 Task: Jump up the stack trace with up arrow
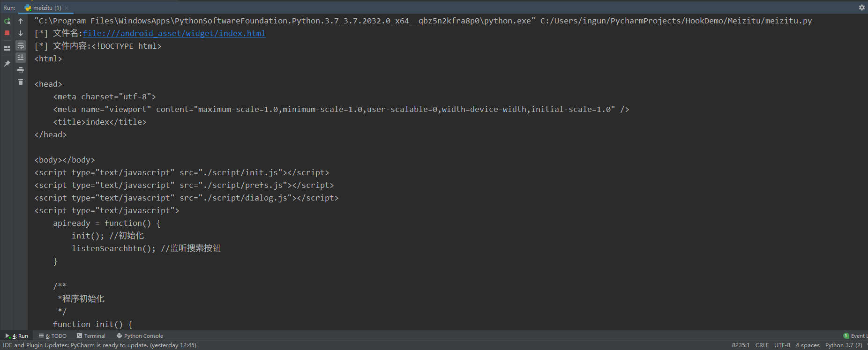(x=21, y=21)
